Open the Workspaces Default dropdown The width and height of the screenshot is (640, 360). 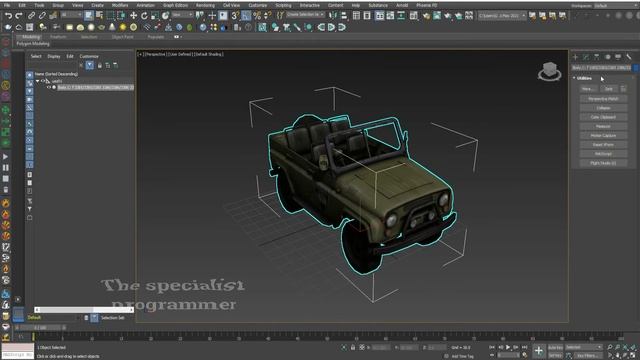[616, 6]
